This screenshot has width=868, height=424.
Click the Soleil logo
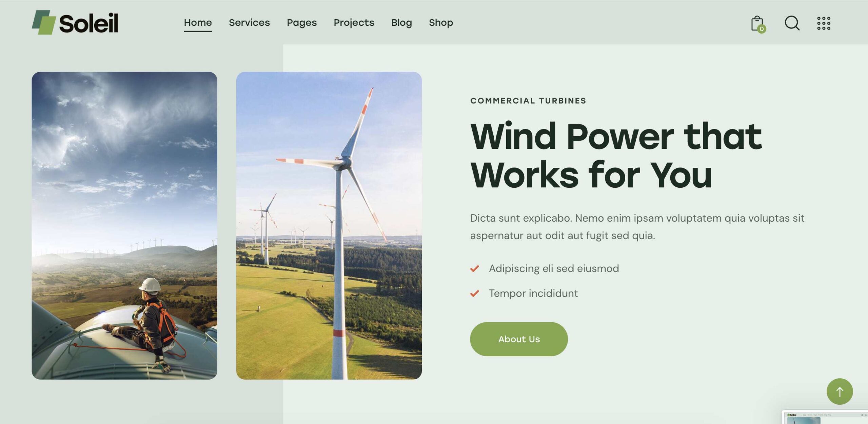[75, 22]
